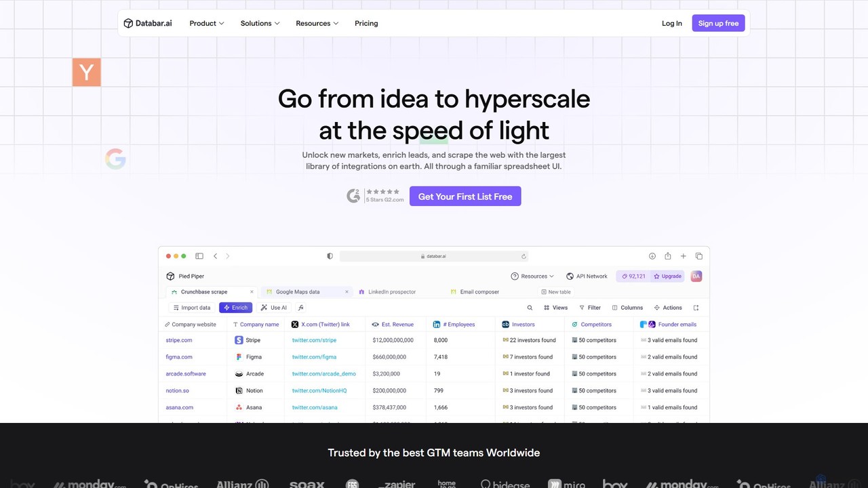
Task: Click the fx formula icon
Action: pyautogui.click(x=301, y=308)
